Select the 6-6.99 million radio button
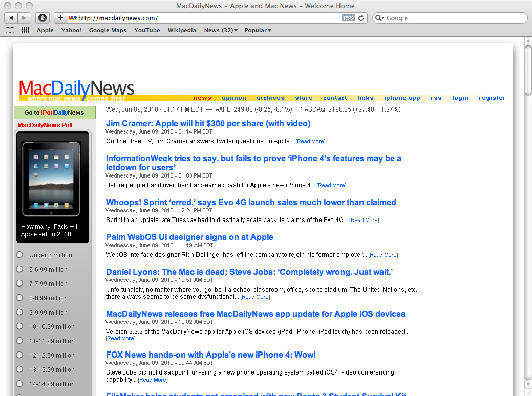The width and height of the screenshot is (532, 396). click(x=19, y=269)
